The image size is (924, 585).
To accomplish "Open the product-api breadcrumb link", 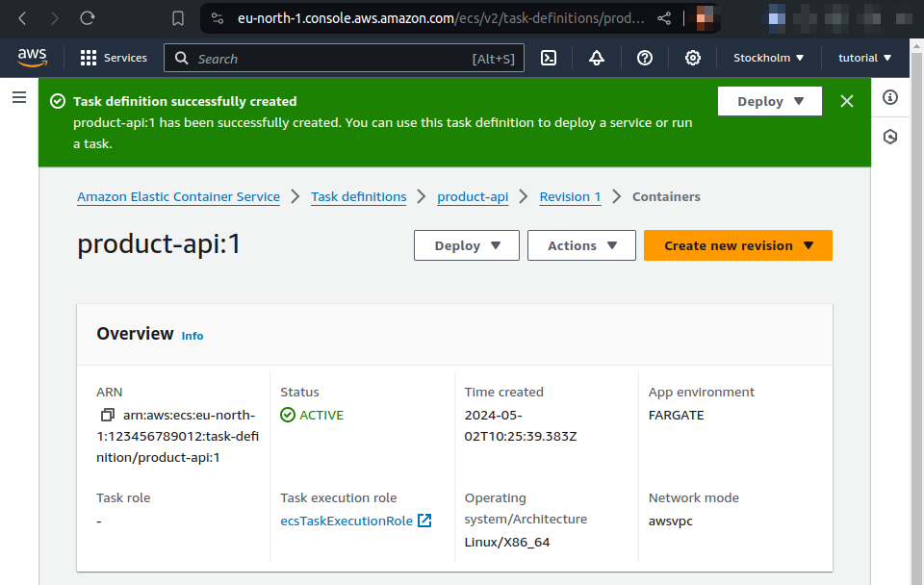I will pos(473,197).
